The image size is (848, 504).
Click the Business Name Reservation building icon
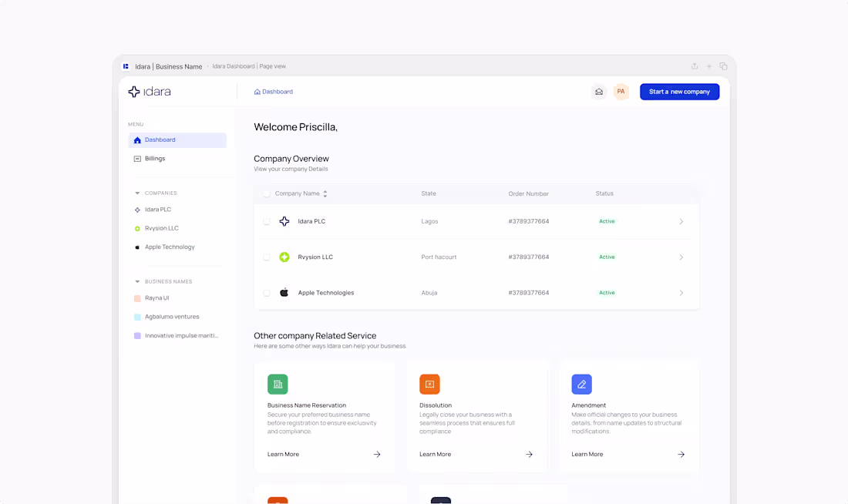[x=278, y=384]
